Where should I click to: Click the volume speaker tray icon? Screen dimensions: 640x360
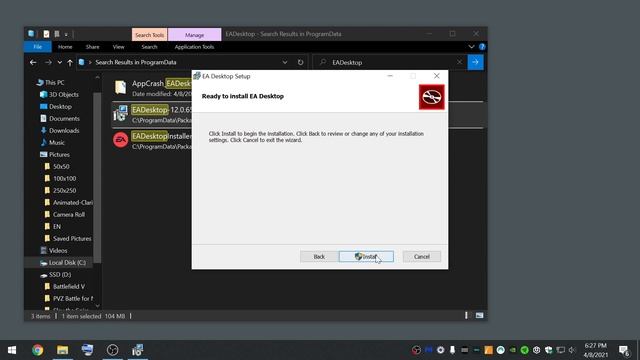pos(572,350)
